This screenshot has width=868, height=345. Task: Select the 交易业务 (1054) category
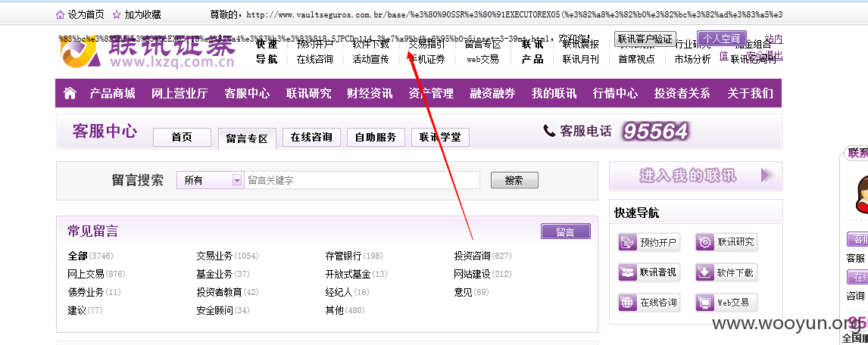pos(227,256)
